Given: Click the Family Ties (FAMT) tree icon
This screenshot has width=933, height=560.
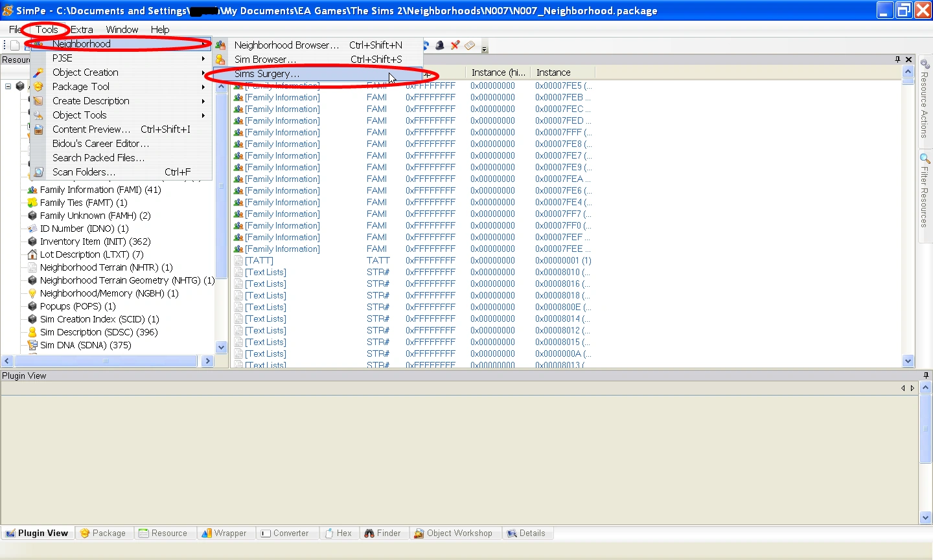Looking at the screenshot, I should pyautogui.click(x=32, y=203).
